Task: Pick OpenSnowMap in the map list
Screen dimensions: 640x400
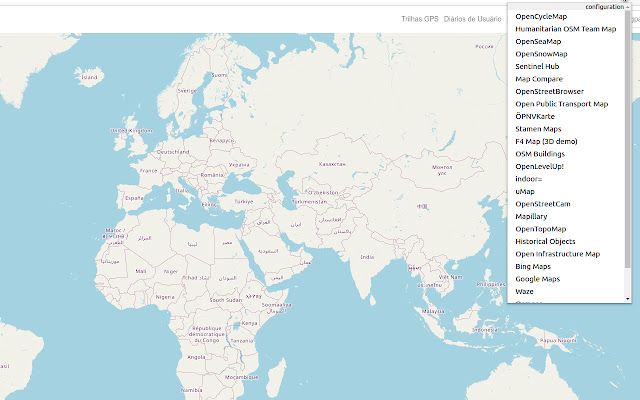Action: click(x=541, y=54)
